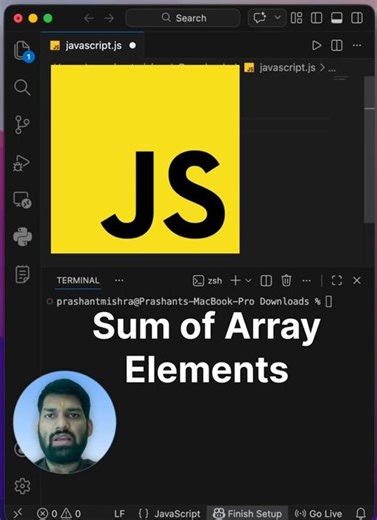Split the terminal pane

[x=266, y=281]
